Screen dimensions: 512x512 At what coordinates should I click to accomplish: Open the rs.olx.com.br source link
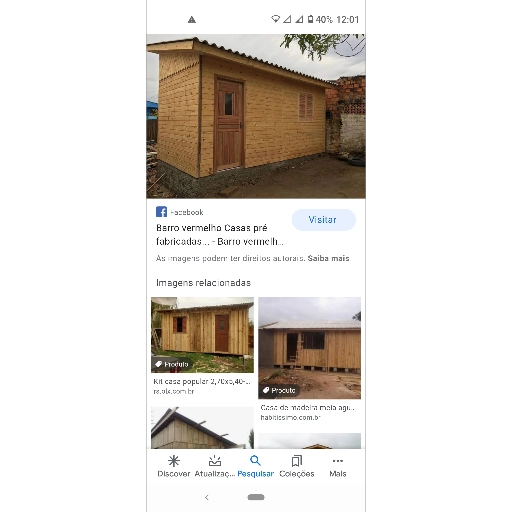174,391
